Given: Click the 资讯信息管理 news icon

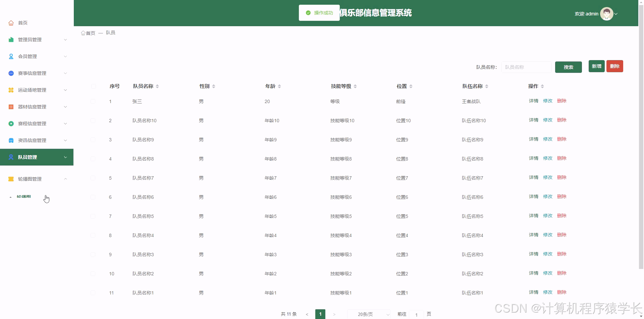Looking at the screenshot, I should click(x=10, y=140).
